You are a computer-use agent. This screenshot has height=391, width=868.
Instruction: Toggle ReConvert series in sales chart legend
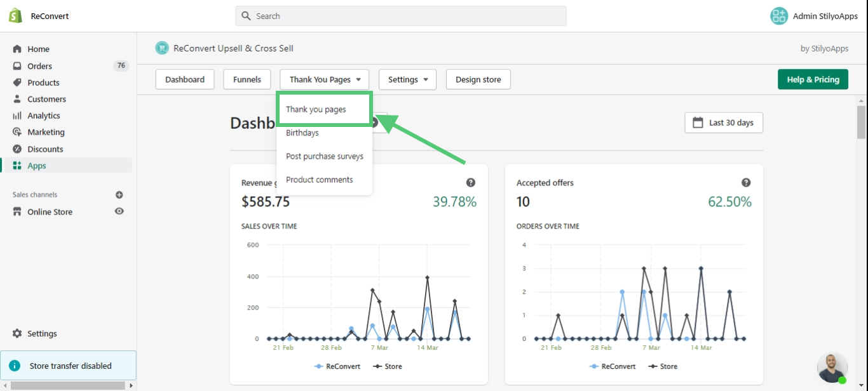pos(337,366)
